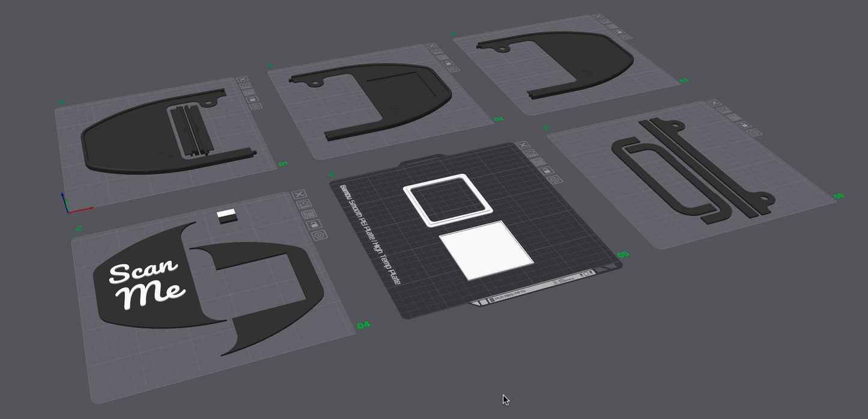Toggle the lock on plate 04
868x419 pixels.
[315, 224]
